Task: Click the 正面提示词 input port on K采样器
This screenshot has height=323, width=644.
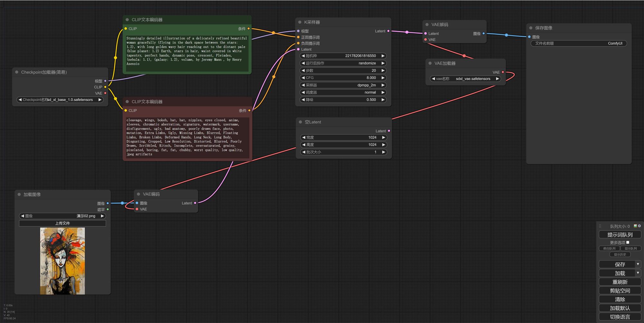Action: [x=298, y=37]
